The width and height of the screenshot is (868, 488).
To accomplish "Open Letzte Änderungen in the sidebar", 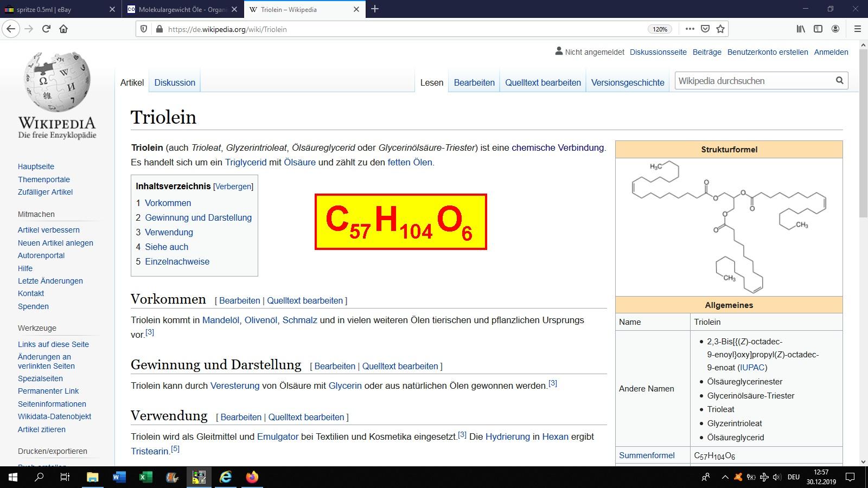I will [x=50, y=281].
